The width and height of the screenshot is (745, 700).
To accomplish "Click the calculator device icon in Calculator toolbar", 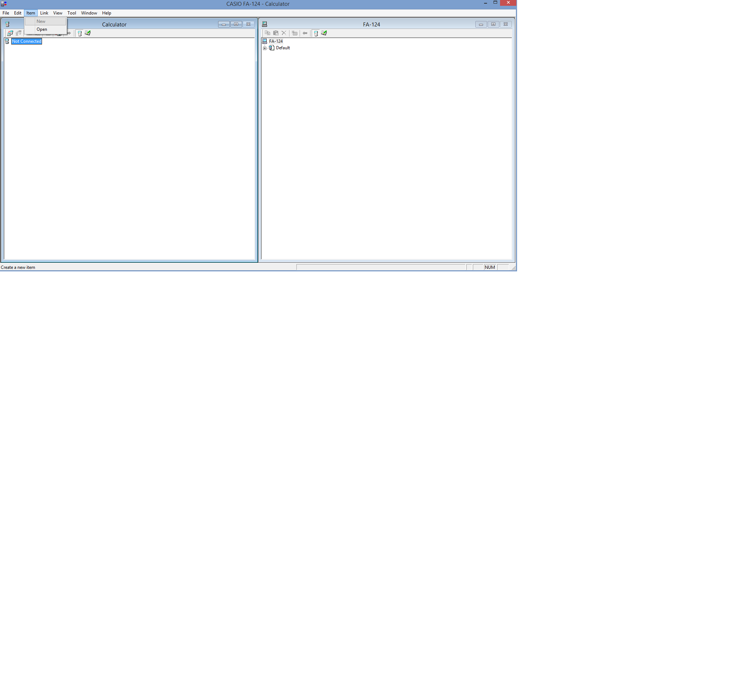I will pos(80,33).
